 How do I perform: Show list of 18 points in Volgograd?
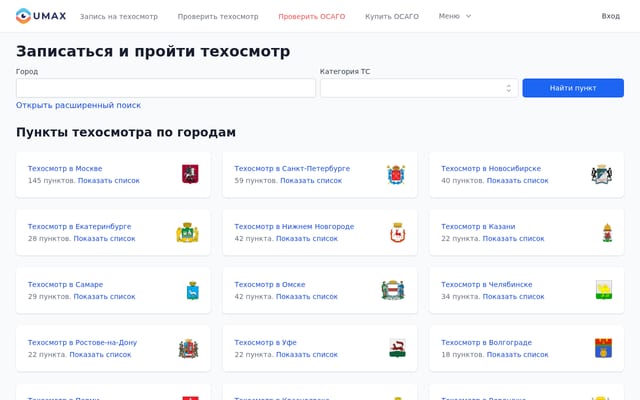(518, 354)
